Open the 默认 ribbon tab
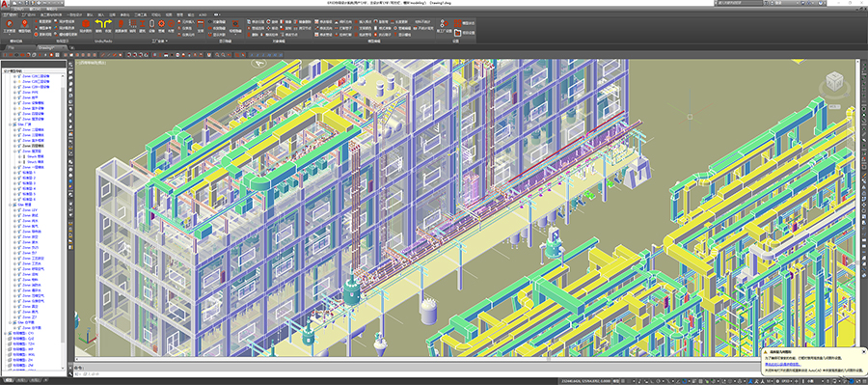 pyautogui.click(x=91, y=15)
